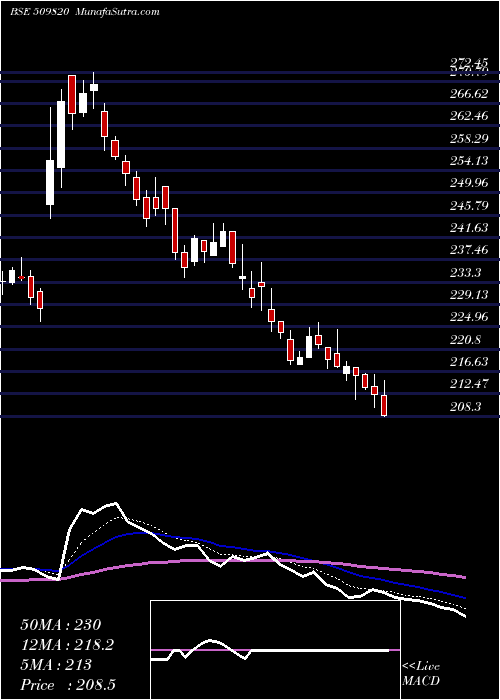Select the 229.13 price level label

coord(469,295)
